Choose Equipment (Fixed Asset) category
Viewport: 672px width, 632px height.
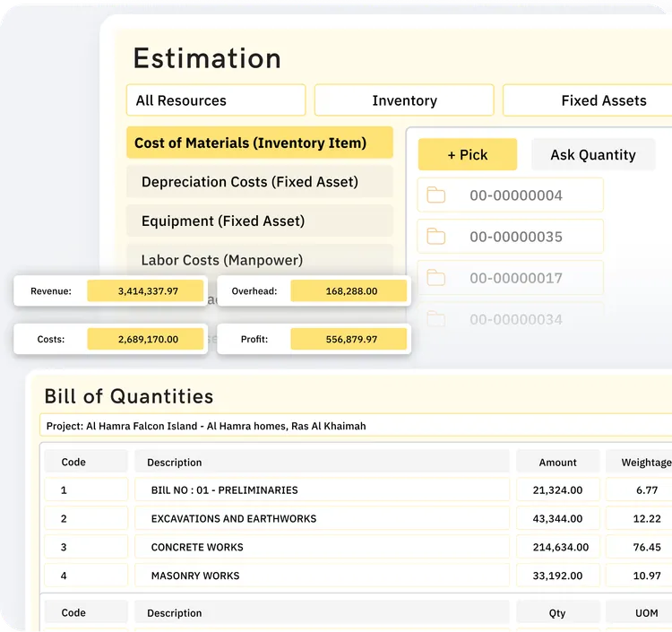point(260,221)
